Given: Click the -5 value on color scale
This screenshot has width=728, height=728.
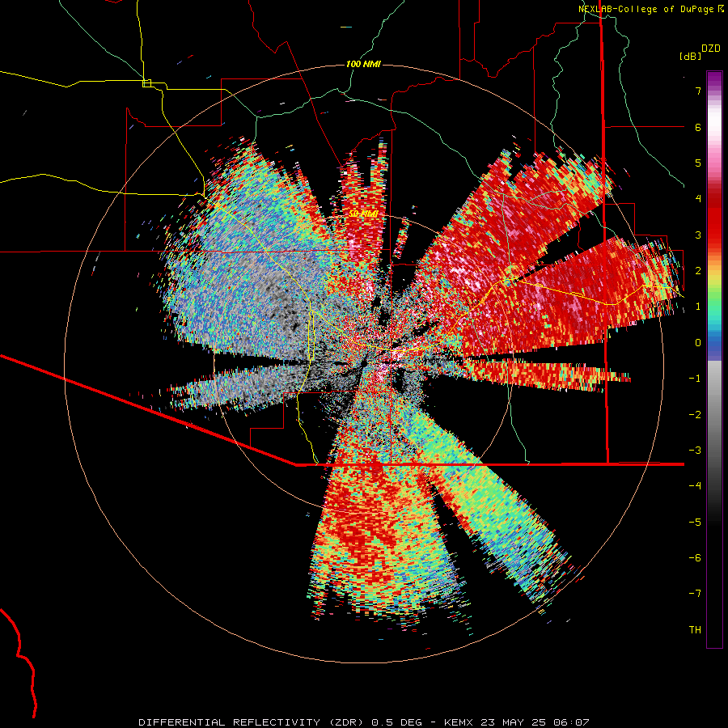Looking at the screenshot, I should pos(695,523).
